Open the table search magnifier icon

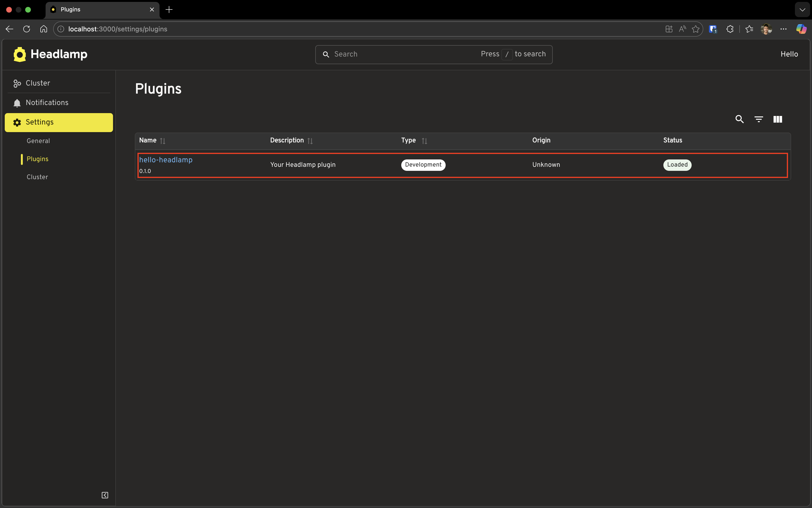(x=740, y=119)
